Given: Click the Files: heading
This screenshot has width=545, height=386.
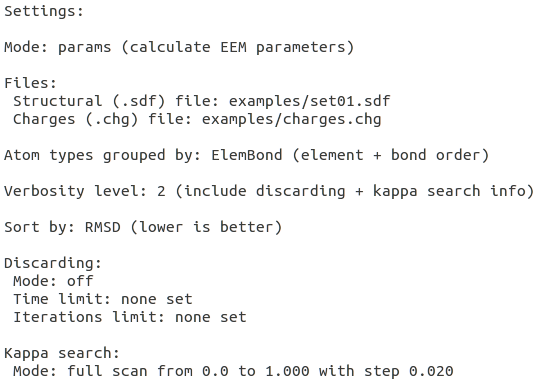Looking at the screenshot, I should coord(30,83).
